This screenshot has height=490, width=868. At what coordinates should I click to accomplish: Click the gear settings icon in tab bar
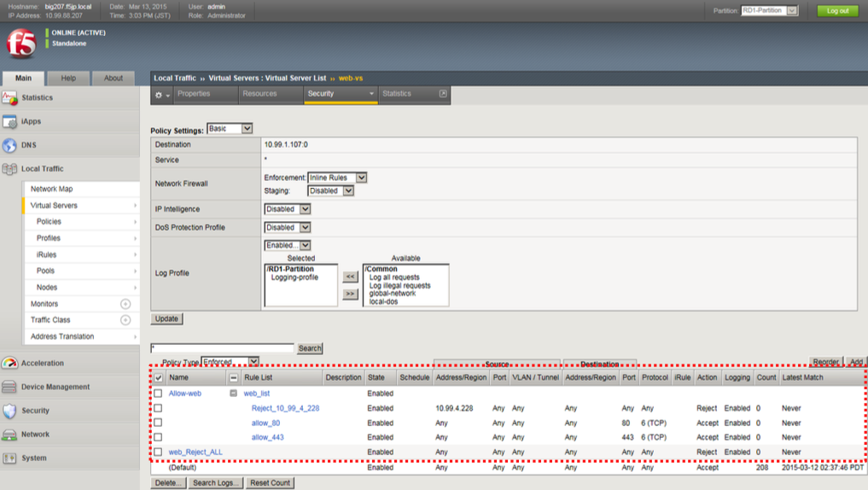[159, 96]
